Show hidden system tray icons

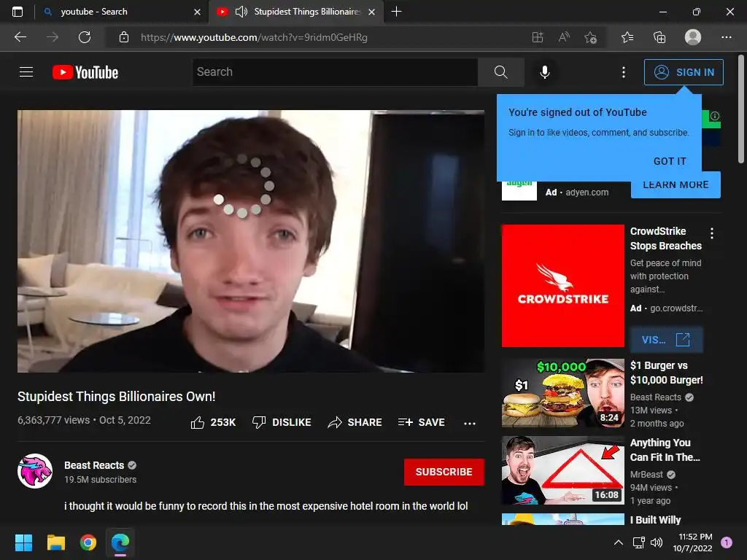click(618, 542)
